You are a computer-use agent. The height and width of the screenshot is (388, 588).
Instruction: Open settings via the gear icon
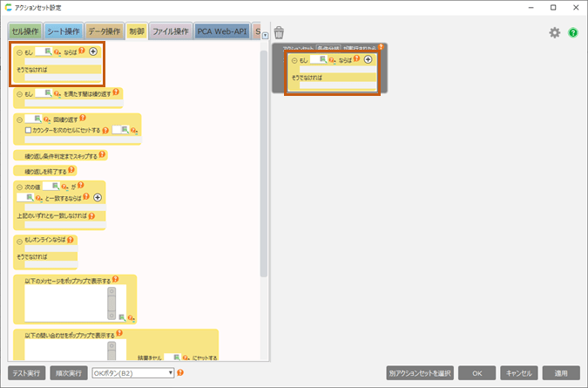[555, 32]
